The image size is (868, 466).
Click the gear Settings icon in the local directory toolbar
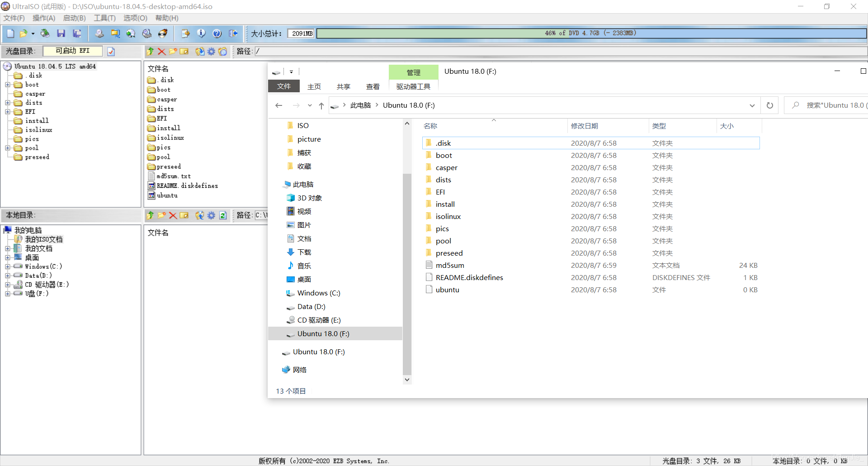click(x=211, y=215)
